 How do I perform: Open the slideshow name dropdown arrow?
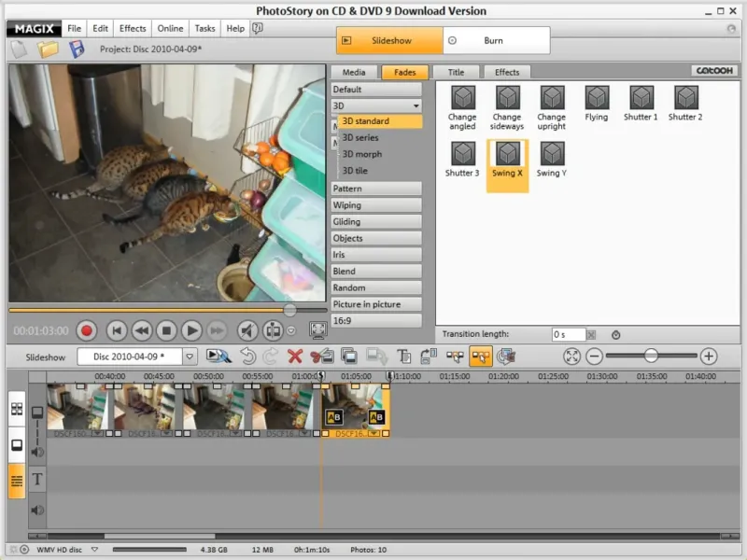[x=190, y=357]
